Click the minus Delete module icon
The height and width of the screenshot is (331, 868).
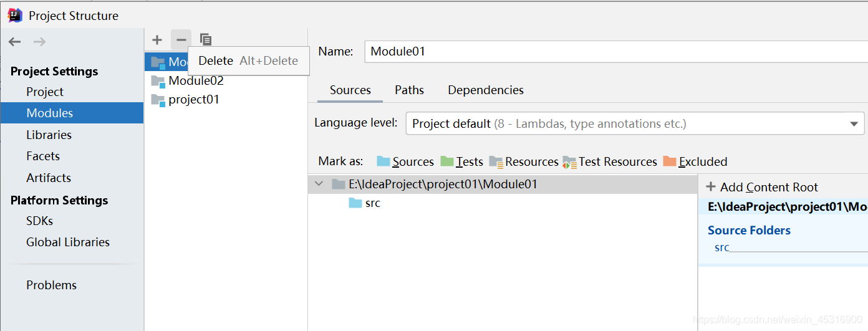[181, 40]
